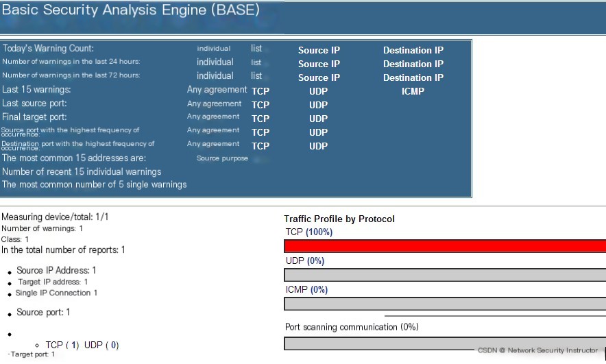Open Destination IP for last 72 hours

pyautogui.click(x=413, y=77)
